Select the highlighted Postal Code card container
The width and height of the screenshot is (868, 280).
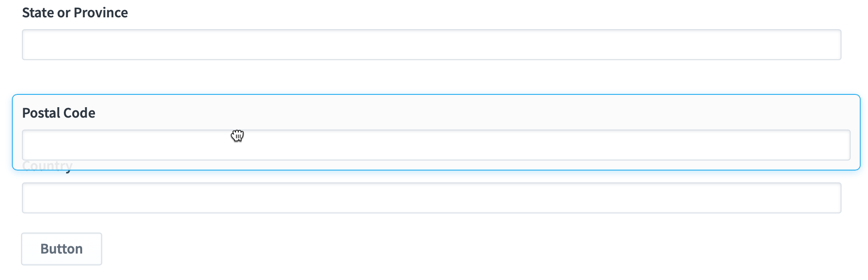[436, 132]
